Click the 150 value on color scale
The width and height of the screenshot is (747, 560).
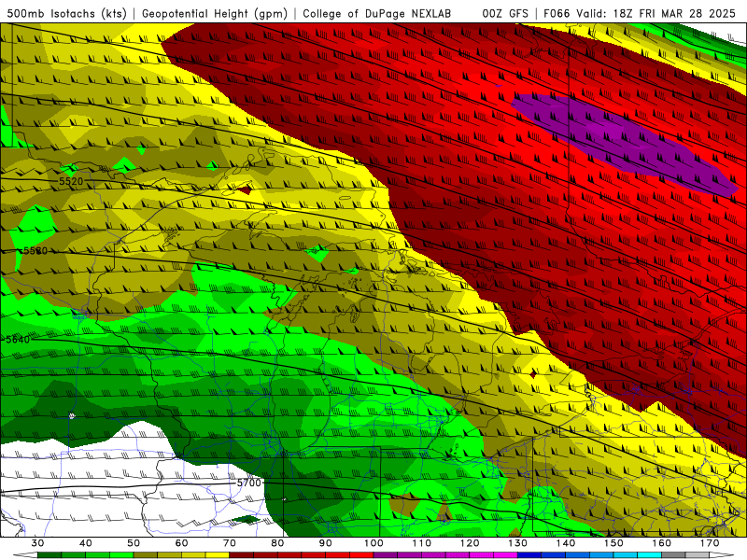coord(613,543)
